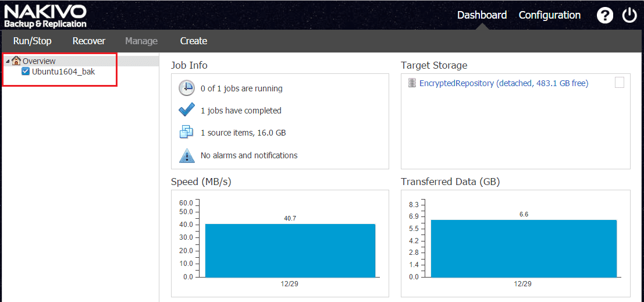The height and width of the screenshot is (302, 644).
Task: Tick the checkbox beside EncryptedRepository
Action: (620, 83)
